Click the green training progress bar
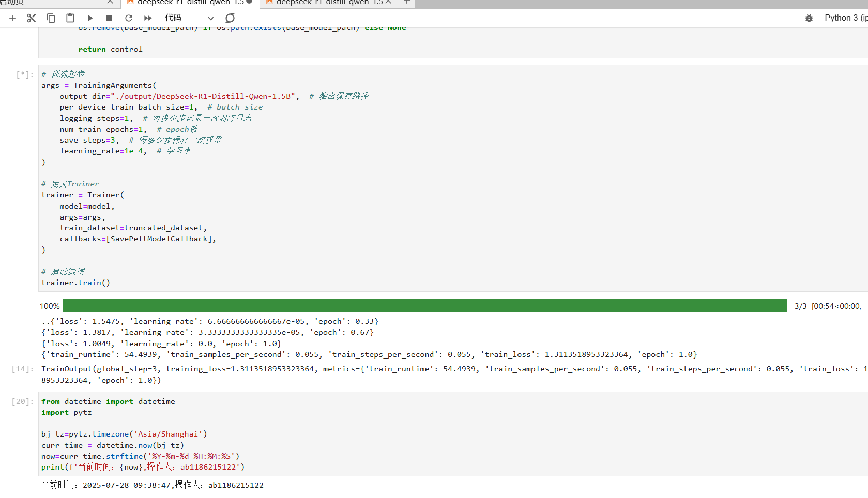The height and width of the screenshot is (498, 868). tap(424, 306)
